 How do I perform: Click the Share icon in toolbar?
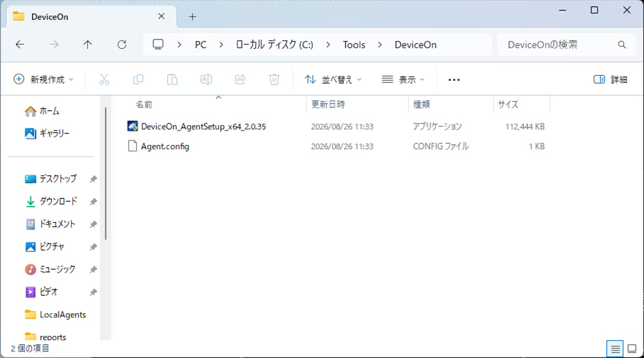(x=240, y=80)
